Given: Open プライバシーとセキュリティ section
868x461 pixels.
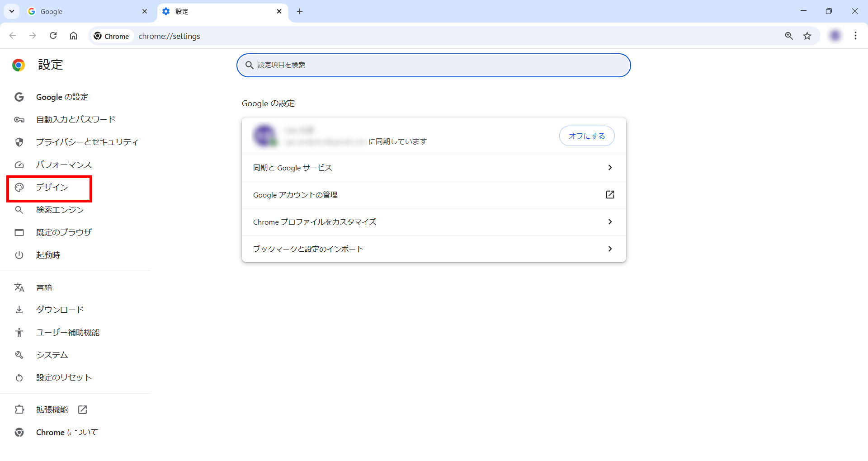Looking at the screenshot, I should (x=87, y=142).
